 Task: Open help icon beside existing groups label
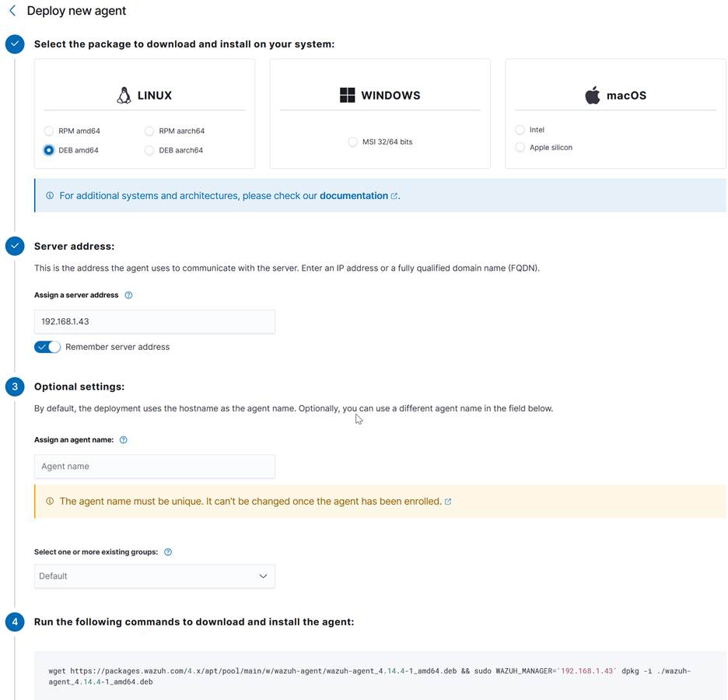[x=168, y=552]
